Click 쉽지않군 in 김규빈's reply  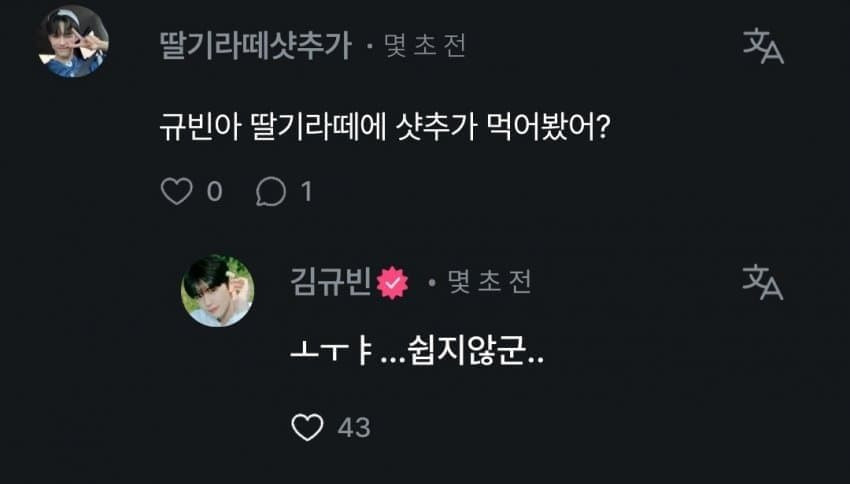tap(466, 353)
